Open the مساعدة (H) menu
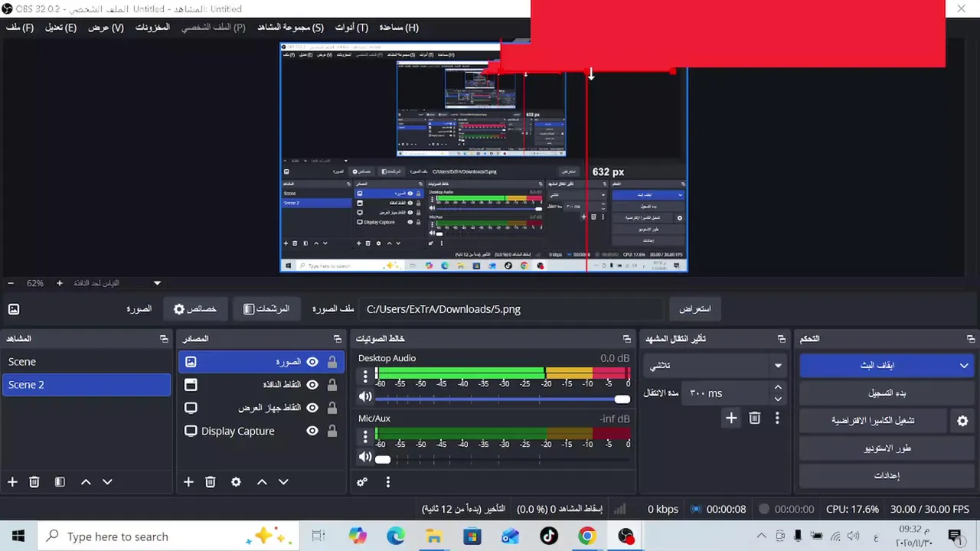Screen dimensions: 980x551 [399, 28]
